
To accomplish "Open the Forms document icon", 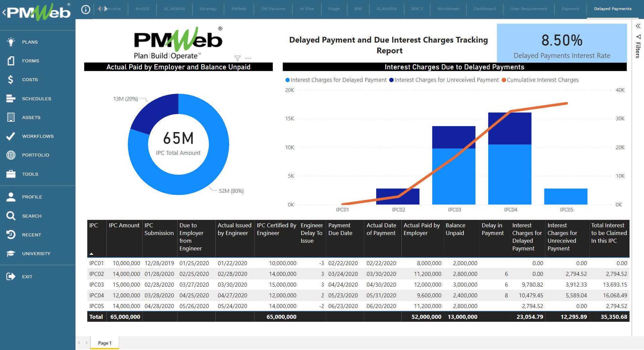I will tap(11, 61).
